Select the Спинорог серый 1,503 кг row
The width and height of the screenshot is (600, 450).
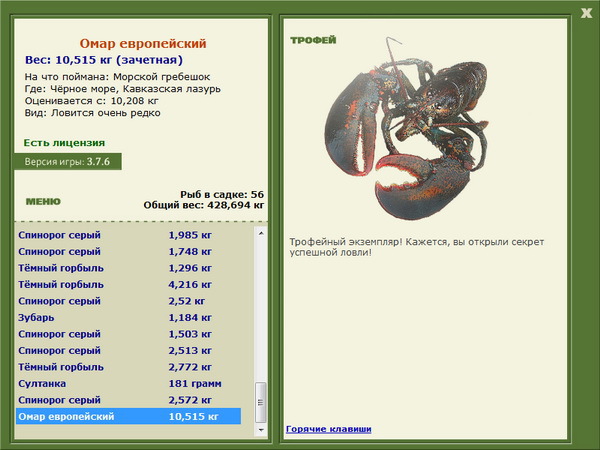point(129,334)
